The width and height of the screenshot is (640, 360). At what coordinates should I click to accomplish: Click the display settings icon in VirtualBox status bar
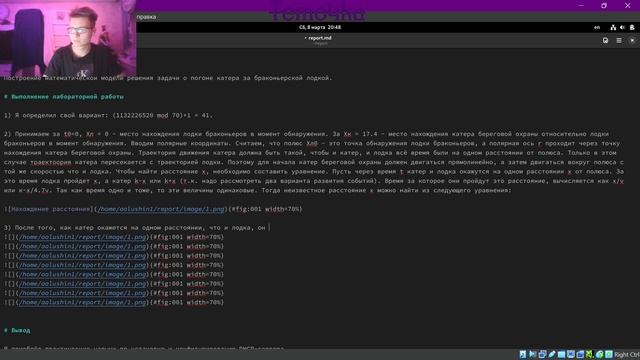[x=571, y=354]
